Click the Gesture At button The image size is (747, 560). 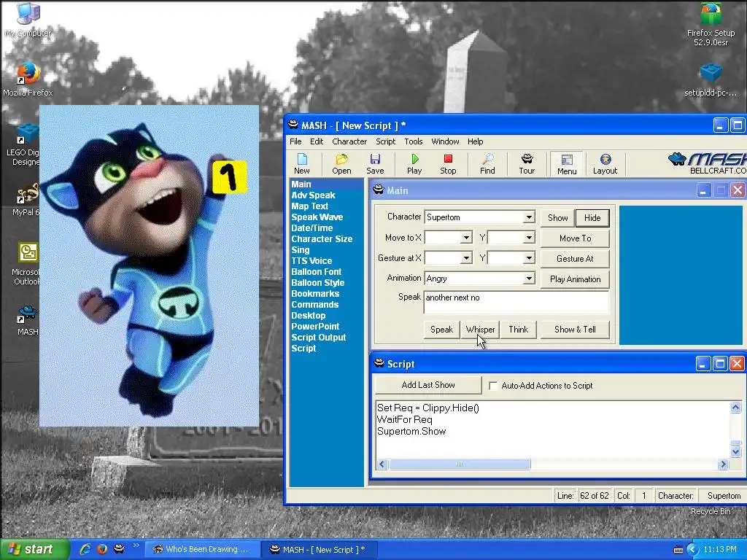click(x=575, y=259)
